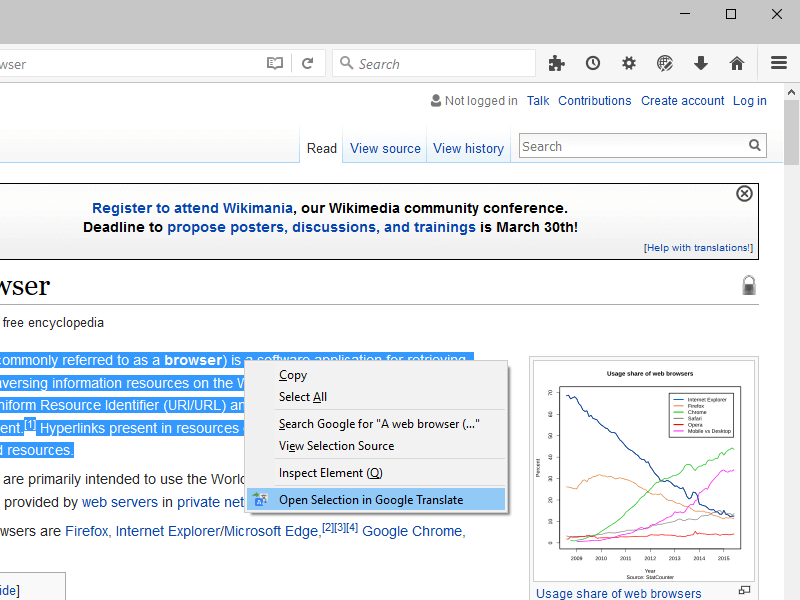This screenshot has height=600, width=800.
Task: Click the Log in link
Action: 749,101
